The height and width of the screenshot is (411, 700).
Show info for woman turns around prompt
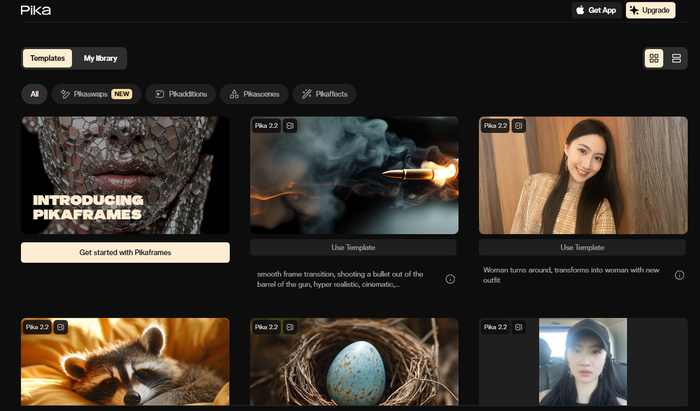(679, 275)
